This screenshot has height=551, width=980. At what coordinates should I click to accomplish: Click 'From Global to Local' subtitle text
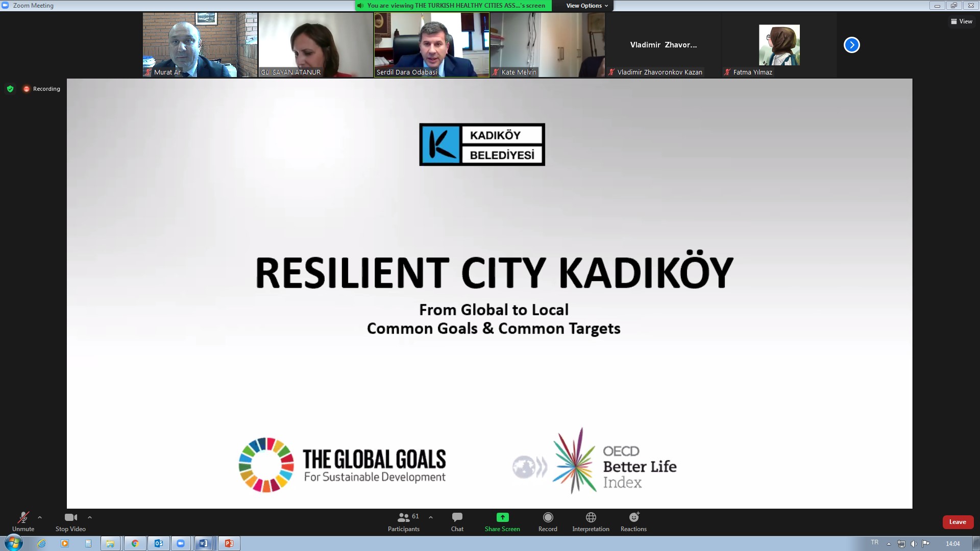coord(494,310)
